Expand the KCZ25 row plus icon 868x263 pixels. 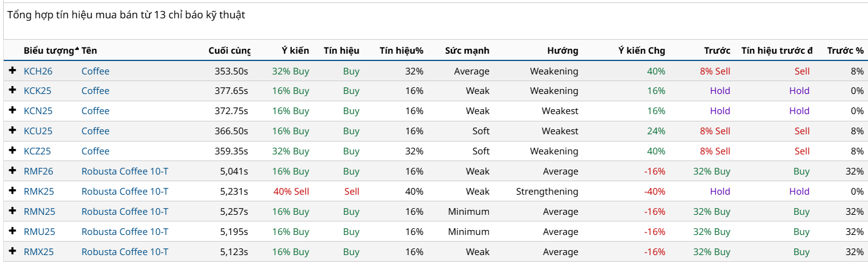[x=12, y=151]
